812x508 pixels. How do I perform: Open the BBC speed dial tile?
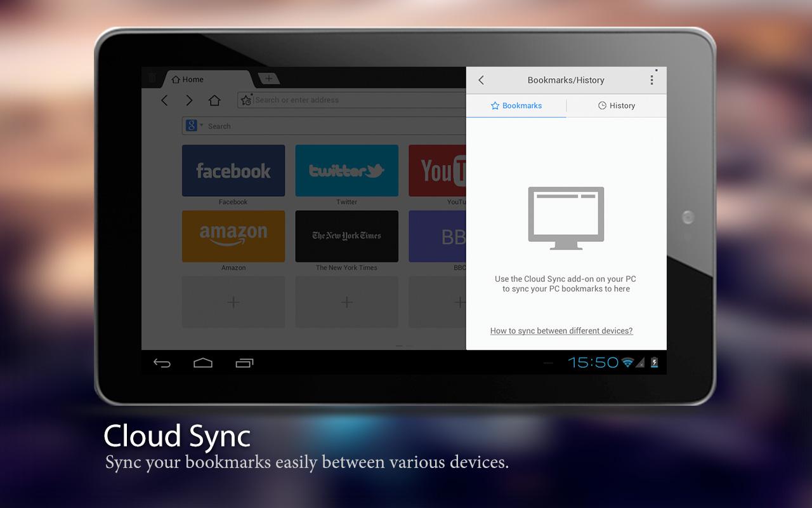438,236
